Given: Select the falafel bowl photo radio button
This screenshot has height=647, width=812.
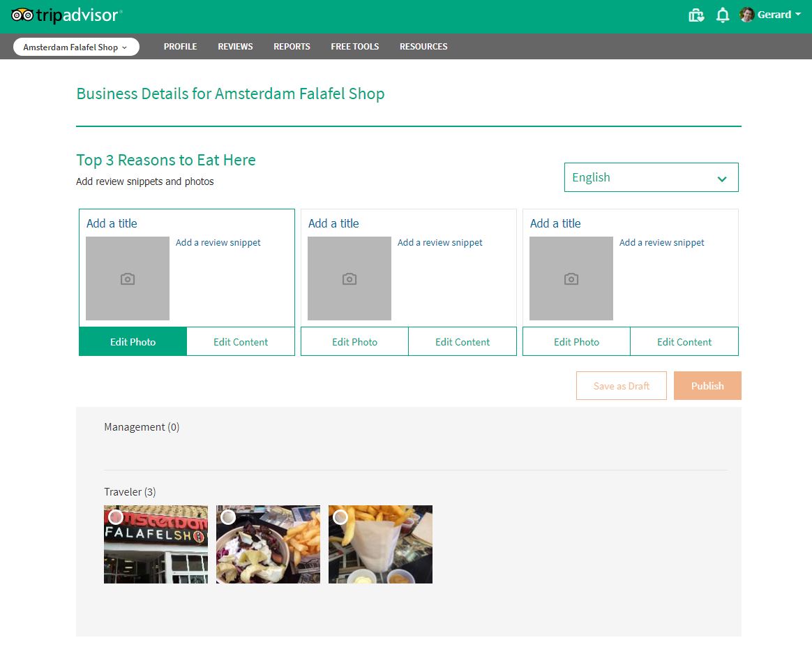Looking at the screenshot, I should [228, 517].
